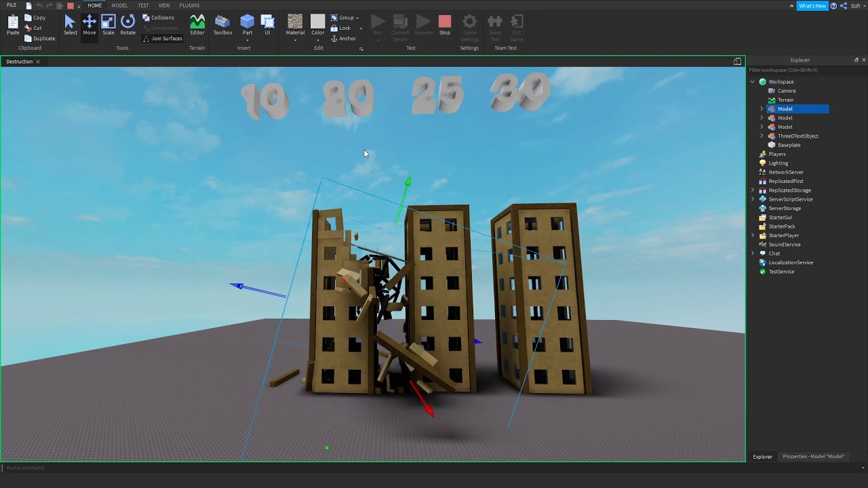Expand the ServerScriptService node
This screenshot has height=488, width=868.
point(752,199)
